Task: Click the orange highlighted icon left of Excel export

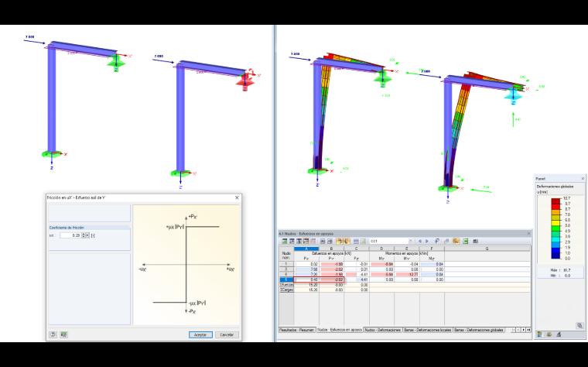Action: tap(456, 242)
